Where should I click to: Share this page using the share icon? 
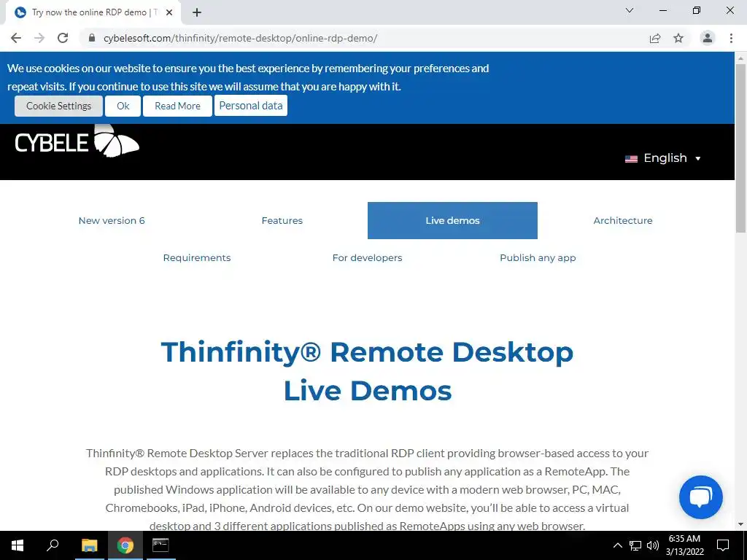tap(655, 38)
